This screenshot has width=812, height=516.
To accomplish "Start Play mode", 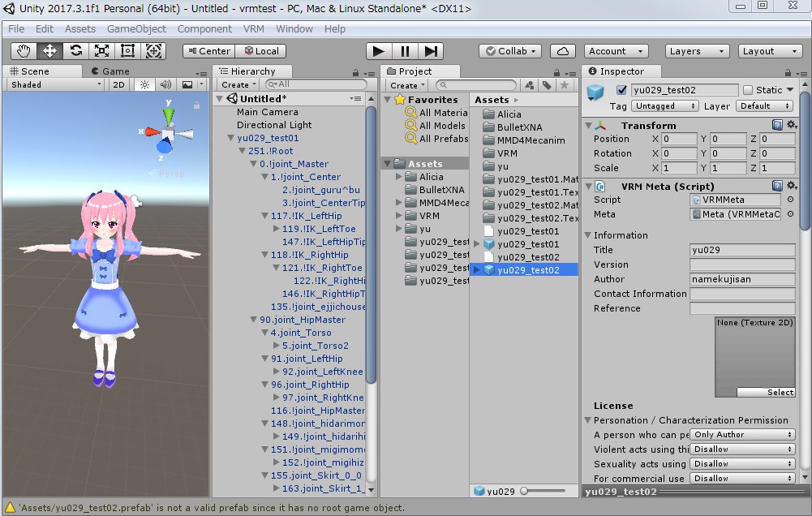I will (379, 51).
